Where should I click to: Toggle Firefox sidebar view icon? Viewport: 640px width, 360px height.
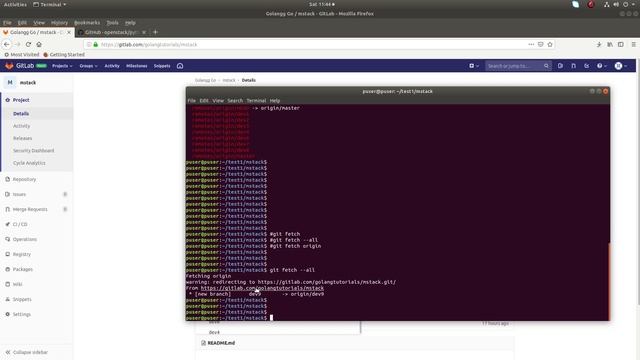pos(620,44)
